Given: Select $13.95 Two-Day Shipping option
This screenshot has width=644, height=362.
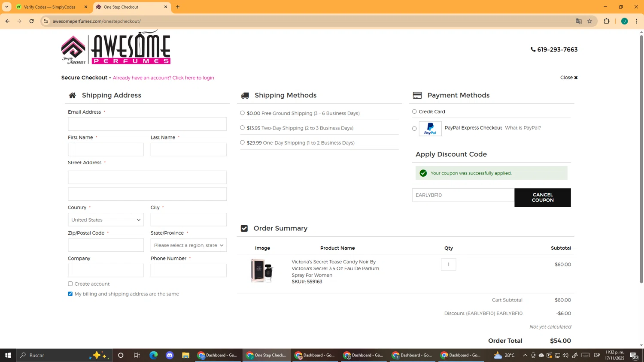Looking at the screenshot, I should tap(243, 127).
